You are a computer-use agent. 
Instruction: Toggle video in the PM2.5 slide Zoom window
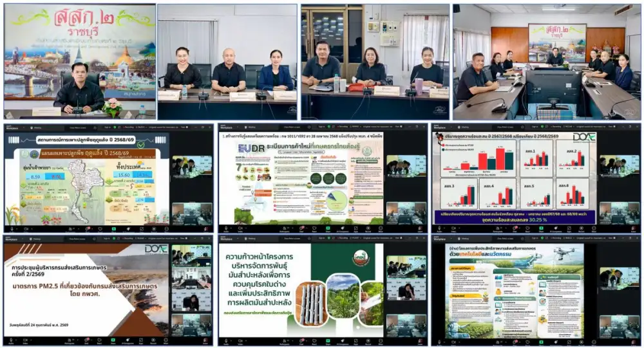click(26, 341)
